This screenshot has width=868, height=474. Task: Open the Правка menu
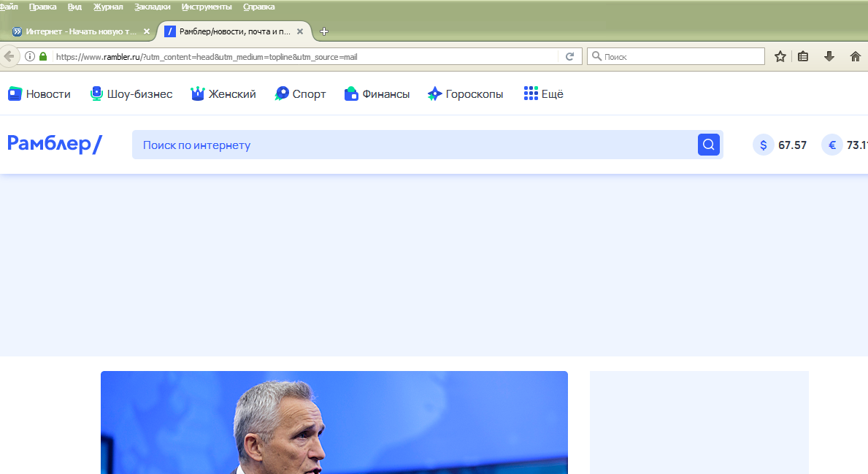point(42,7)
